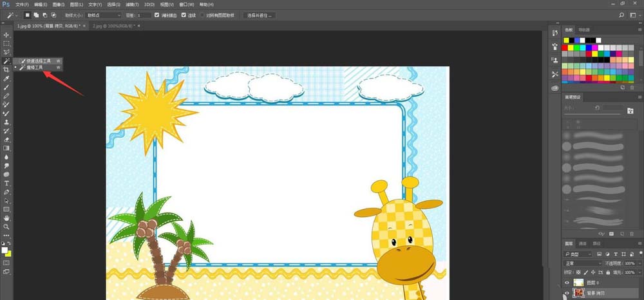Switch to the 2.jpg document tab
Viewport: 644px width, 300px height.
[x=115, y=26]
